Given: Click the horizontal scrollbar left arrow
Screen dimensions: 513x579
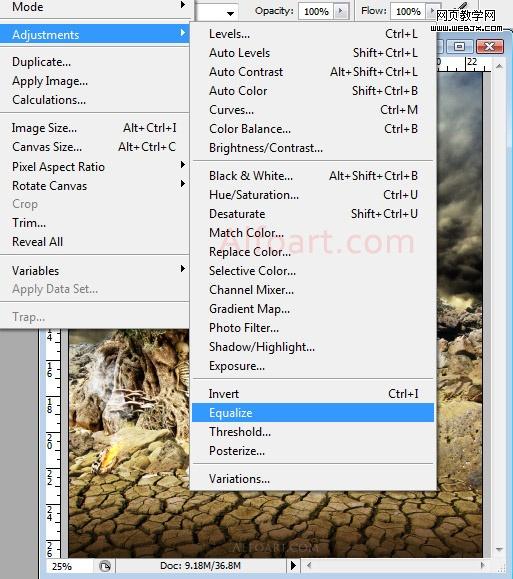Looking at the screenshot, I should [309, 565].
